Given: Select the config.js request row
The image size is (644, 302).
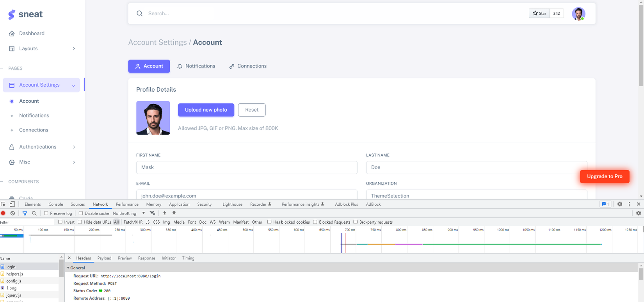Looking at the screenshot, I should coord(29,281).
